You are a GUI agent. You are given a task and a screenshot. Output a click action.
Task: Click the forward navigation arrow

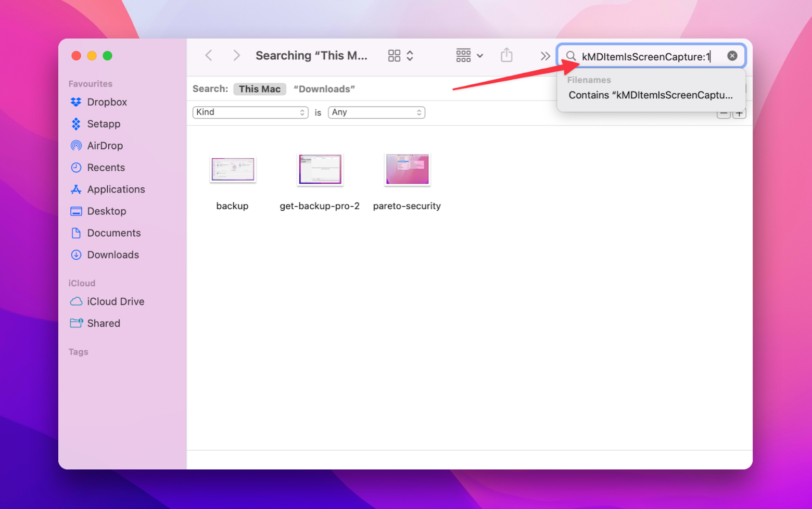tap(236, 55)
